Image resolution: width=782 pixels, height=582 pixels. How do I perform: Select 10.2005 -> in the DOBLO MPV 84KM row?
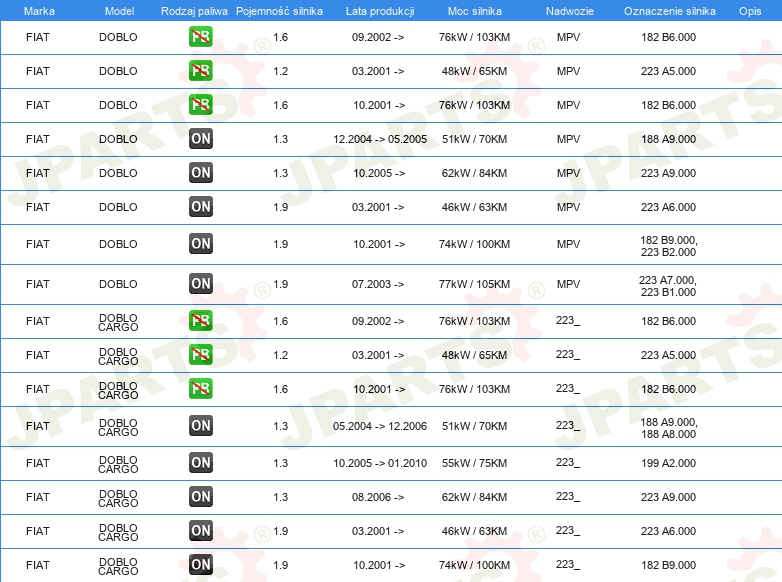(x=379, y=173)
